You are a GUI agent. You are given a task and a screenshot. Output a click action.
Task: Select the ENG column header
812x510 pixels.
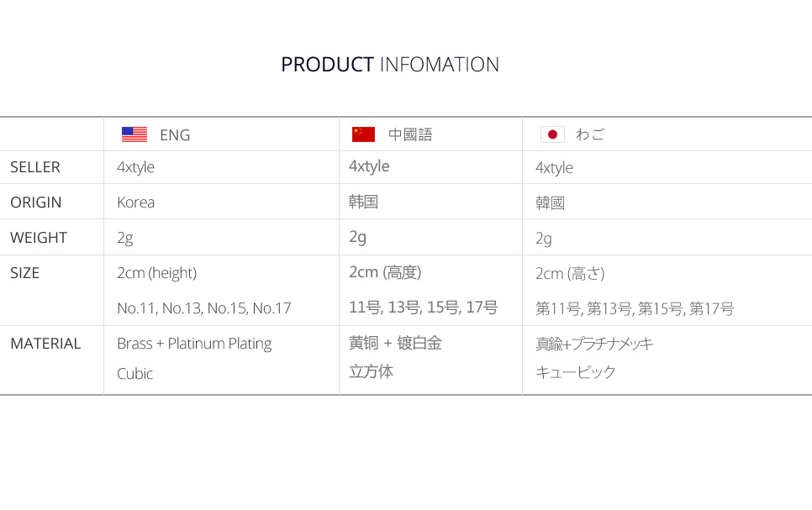pos(175,135)
